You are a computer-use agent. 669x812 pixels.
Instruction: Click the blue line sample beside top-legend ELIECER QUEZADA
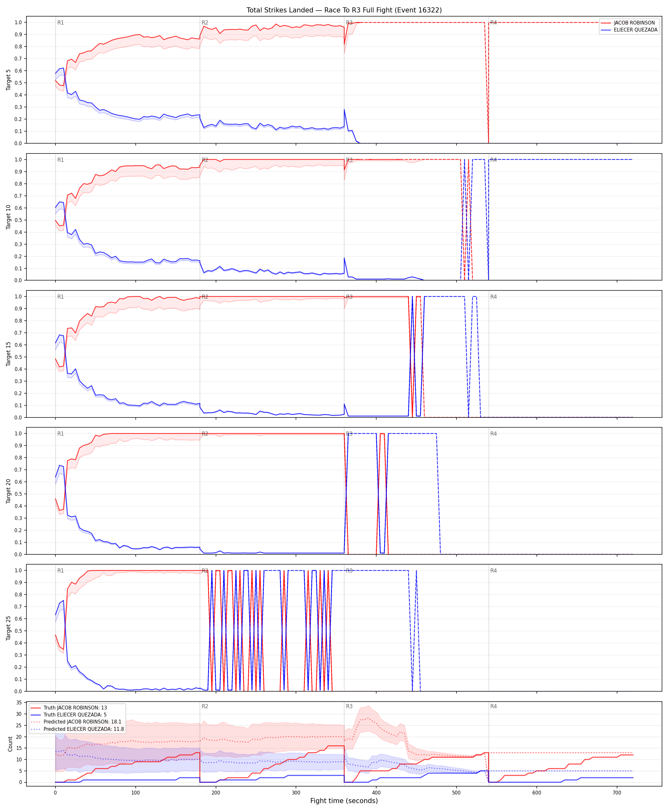(x=606, y=30)
